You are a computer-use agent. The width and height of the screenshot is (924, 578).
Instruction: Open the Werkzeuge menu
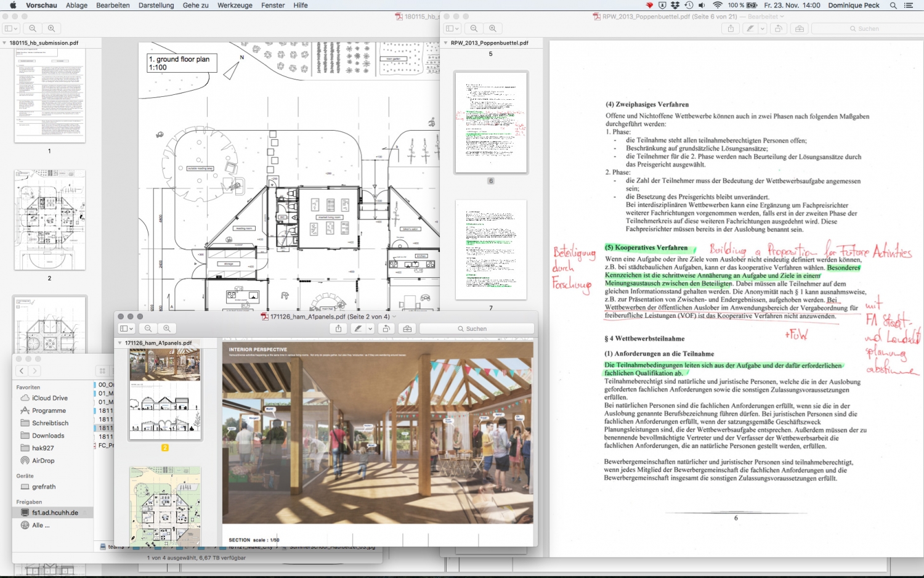tap(235, 6)
